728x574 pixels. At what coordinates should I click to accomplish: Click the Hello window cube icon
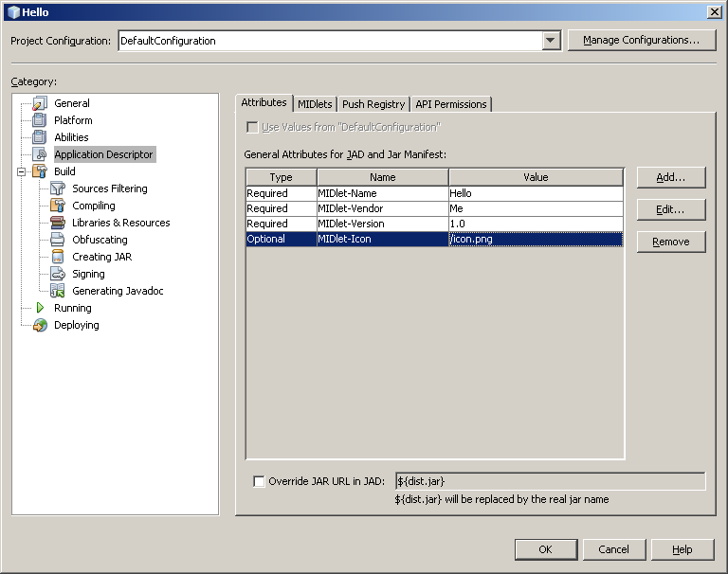click(x=14, y=12)
